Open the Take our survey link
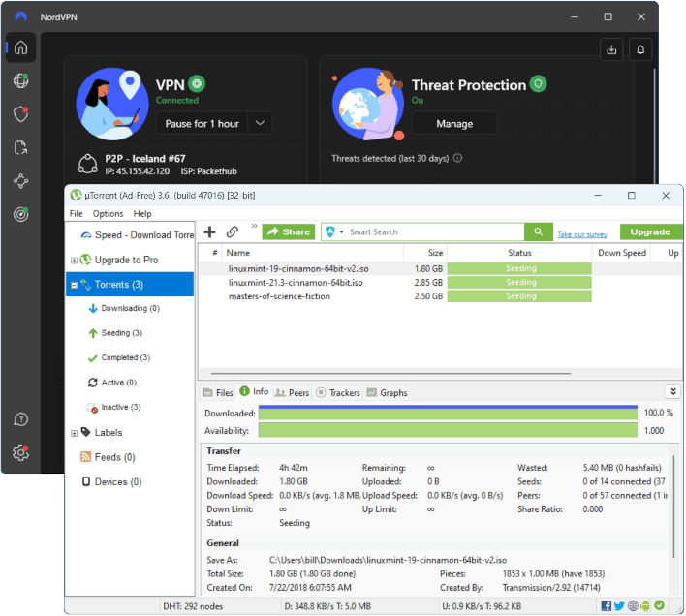This screenshot has width=686, height=616. [582, 234]
